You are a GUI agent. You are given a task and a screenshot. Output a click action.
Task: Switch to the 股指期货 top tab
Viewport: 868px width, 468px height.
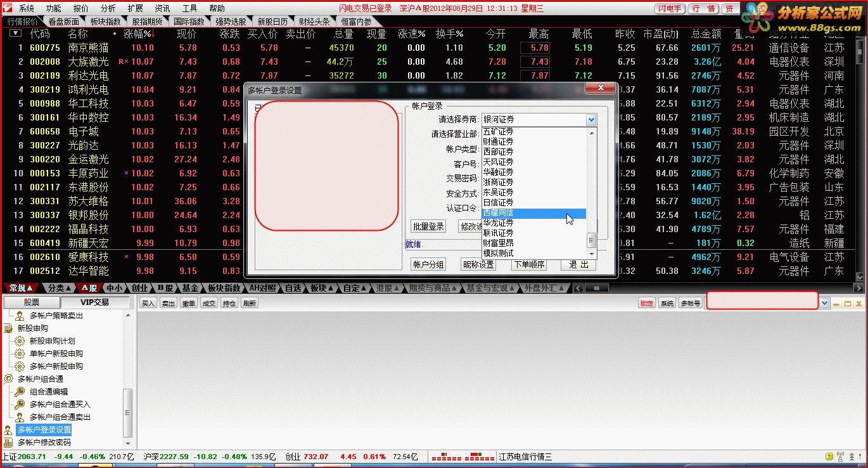148,22
